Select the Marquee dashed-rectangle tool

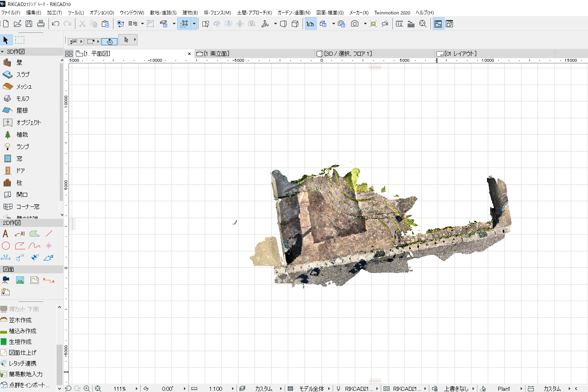pos(20,40)
